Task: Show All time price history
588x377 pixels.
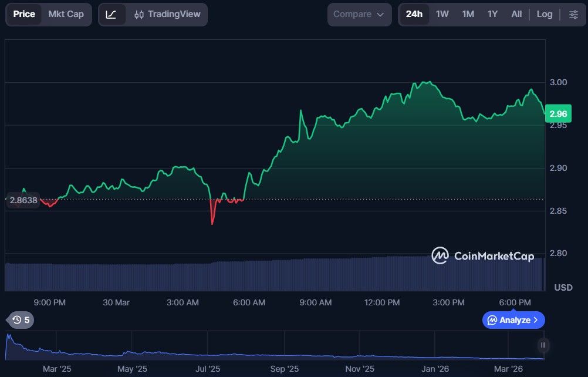Action: pyautogui.click(x=516, y=14)
